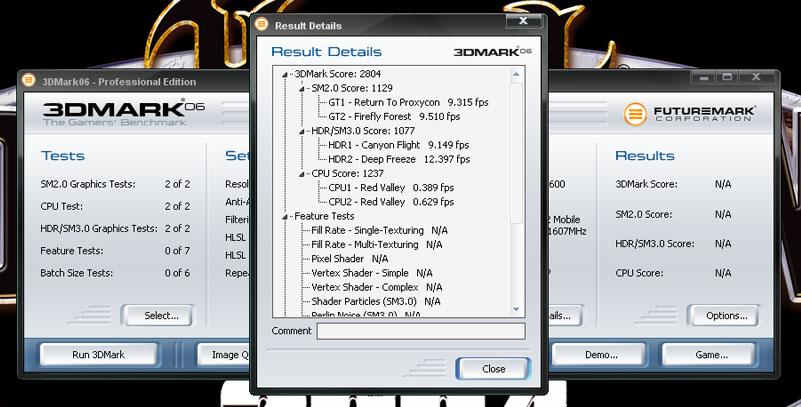Select GT2 - Firefly Forest row
The image size is (801, 407).
click(x=394, y=116)
